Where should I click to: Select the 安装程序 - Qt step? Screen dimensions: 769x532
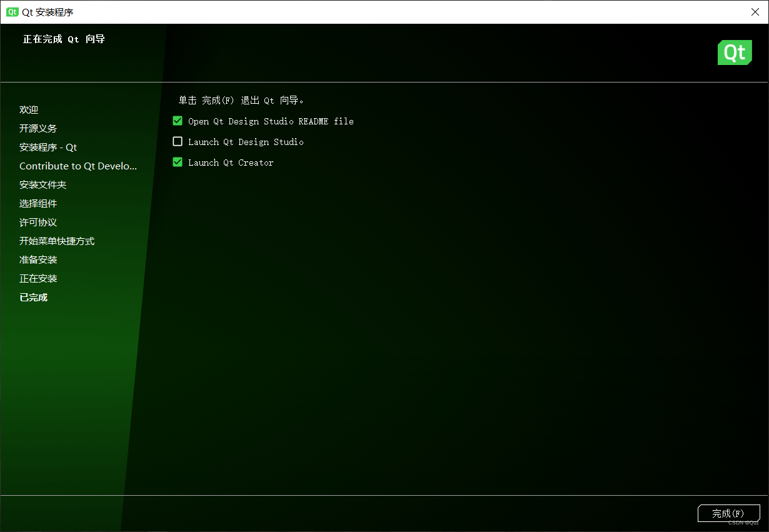(48, 148)
